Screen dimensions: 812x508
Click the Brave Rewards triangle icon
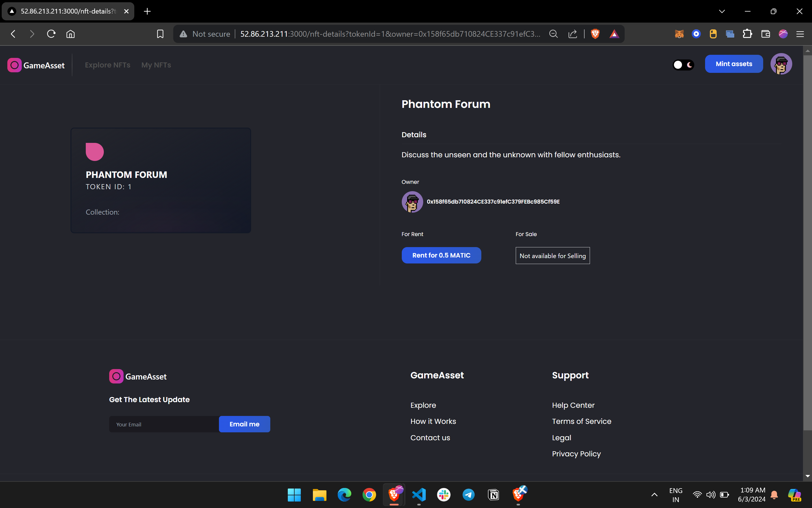coord(614,34)
